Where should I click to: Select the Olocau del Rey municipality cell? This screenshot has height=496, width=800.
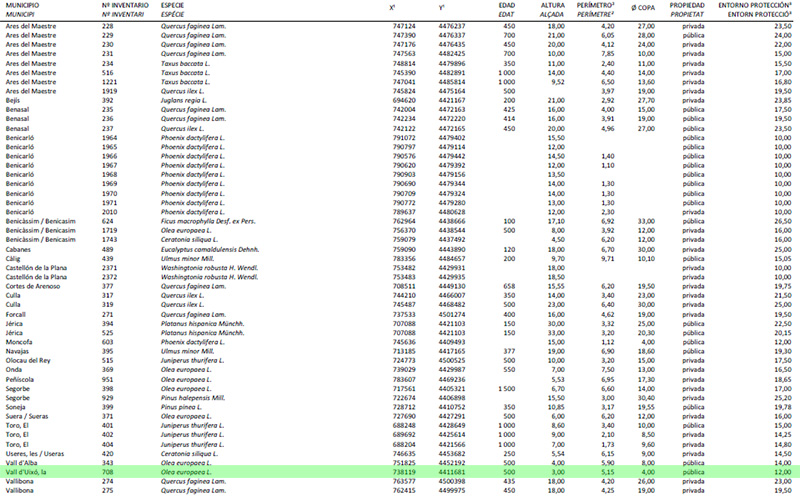pyautogui.click(x=31, y=360)
